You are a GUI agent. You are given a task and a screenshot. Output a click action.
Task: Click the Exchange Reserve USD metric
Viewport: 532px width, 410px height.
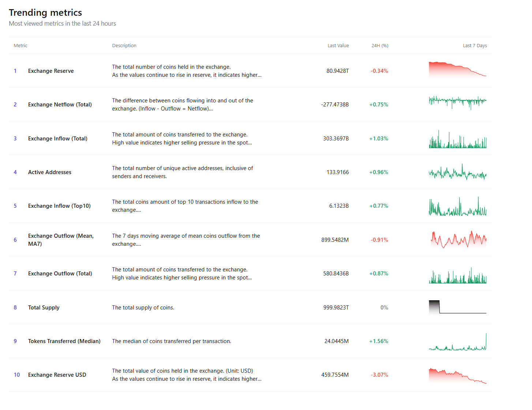[57, 375]
